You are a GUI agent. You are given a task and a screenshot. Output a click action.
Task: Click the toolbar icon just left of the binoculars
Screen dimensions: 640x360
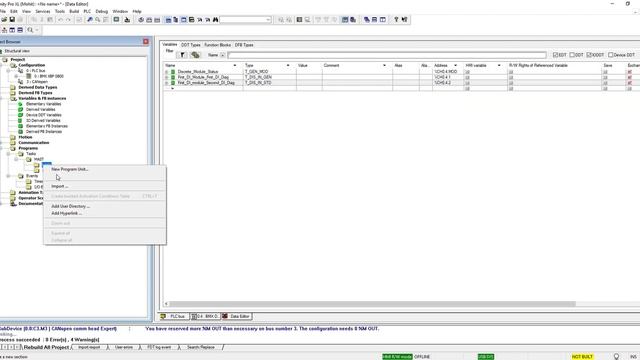207,20
